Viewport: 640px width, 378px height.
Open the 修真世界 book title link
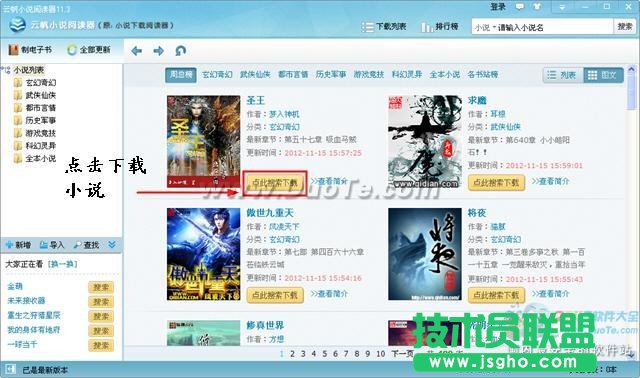click(265, 325)
